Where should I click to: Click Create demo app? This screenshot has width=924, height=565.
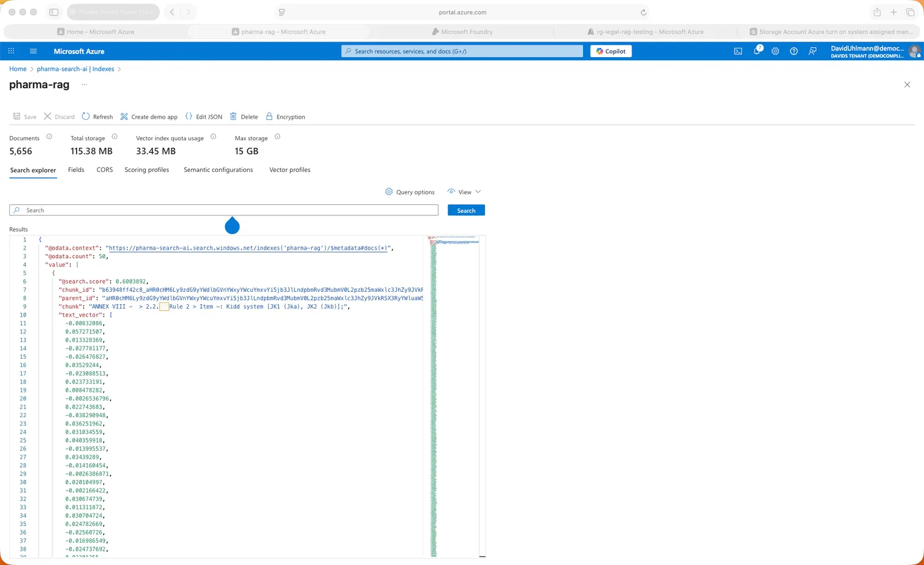tap(149, 117)
